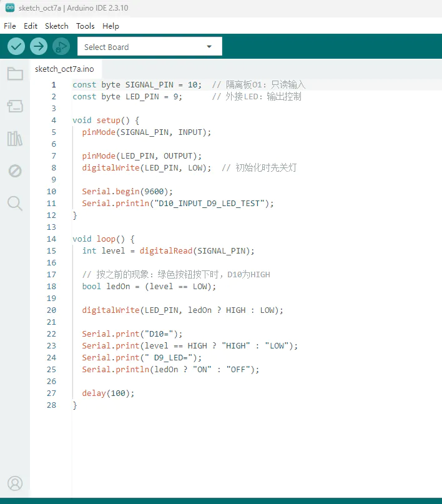
Task: Open the Debug sidebar panel icon
Action: coord(15,171)
